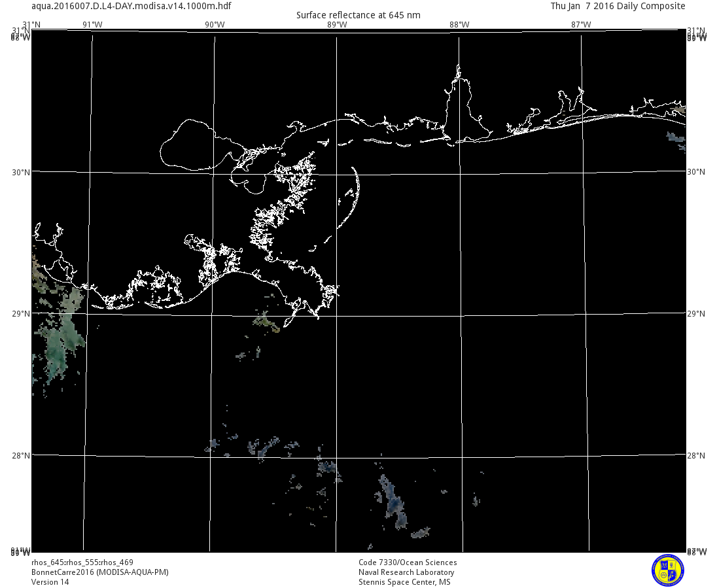Click 'Stennis Space Center, MS' text
The width and height of the screenshot is (717, 588).
404,582
